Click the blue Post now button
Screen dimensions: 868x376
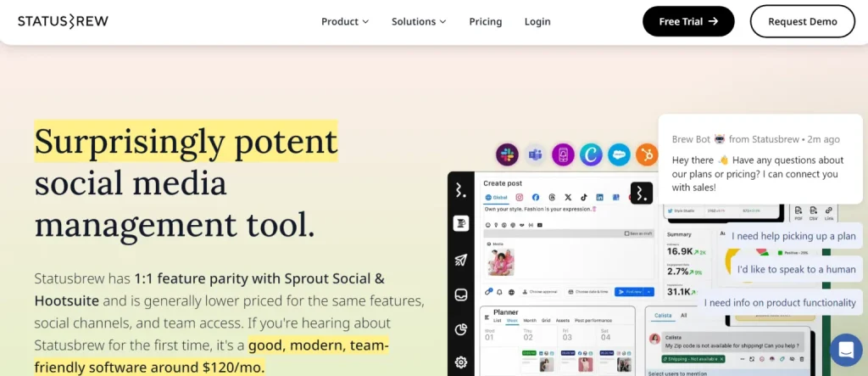(630, 292)
